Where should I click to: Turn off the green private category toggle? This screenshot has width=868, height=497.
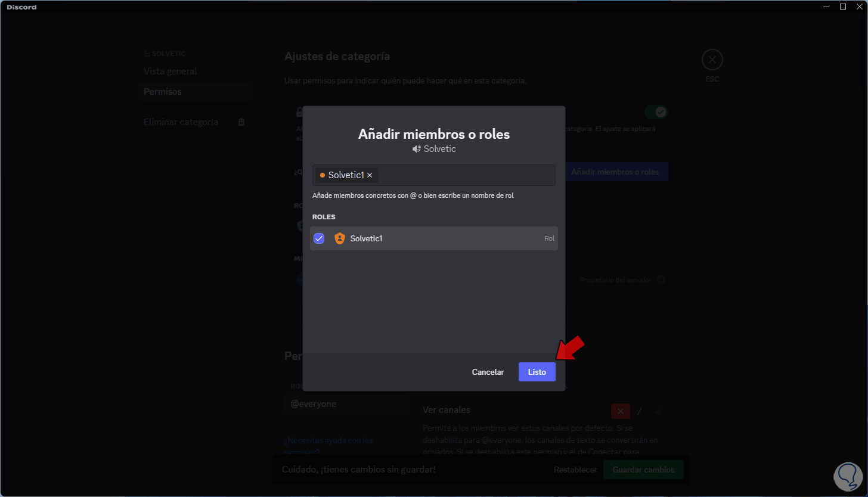(x=656, y=112)
